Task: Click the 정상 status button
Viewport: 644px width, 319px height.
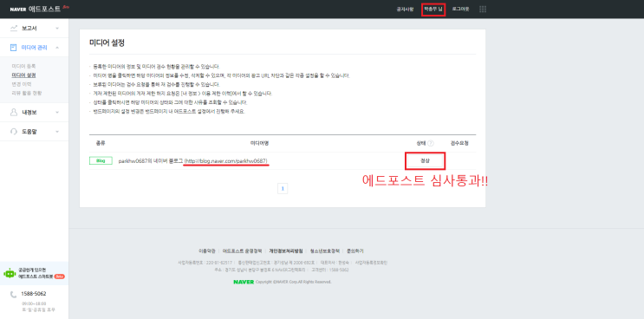Action: [x=425, y=161]
